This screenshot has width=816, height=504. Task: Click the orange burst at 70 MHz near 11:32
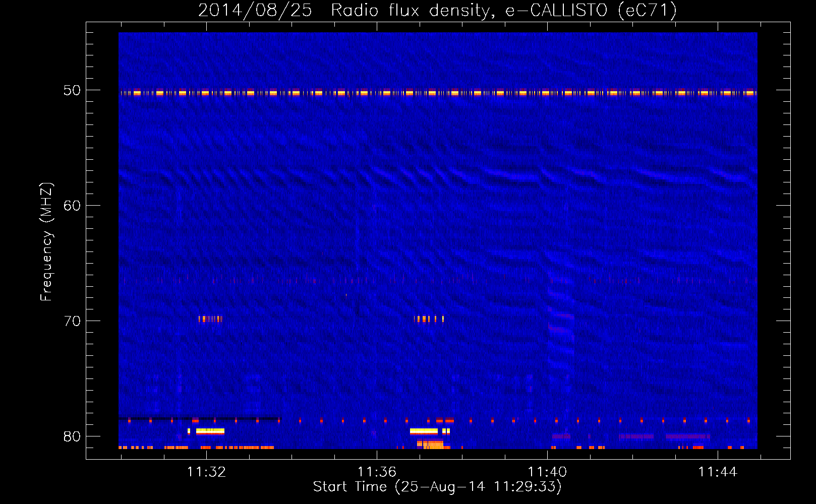coord(210,319)
